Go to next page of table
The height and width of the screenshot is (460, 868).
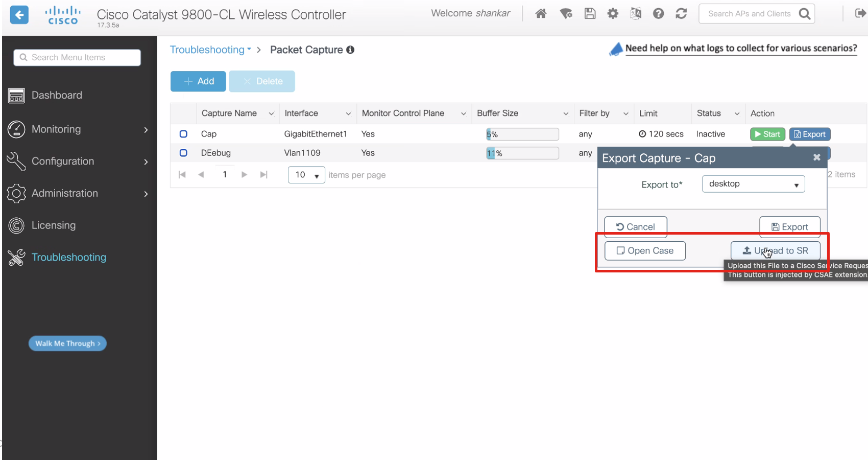pyautogui.click(x=244, y=175)
